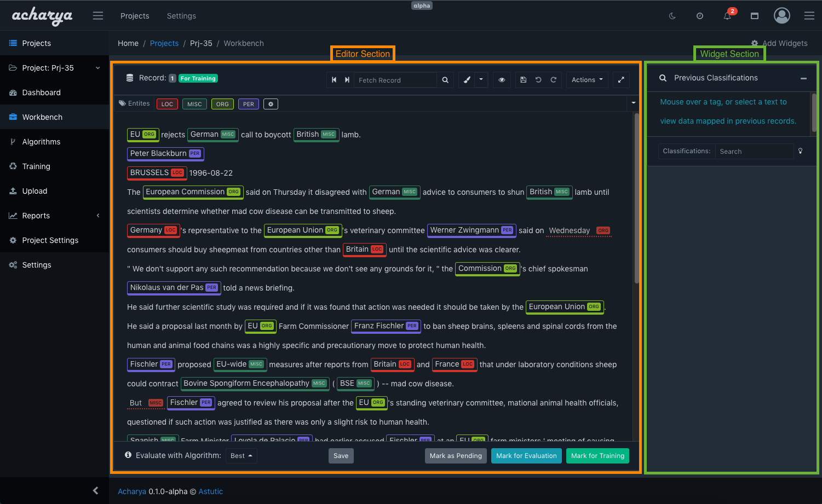Open the notifications bell
This screenshot has width=822, height=504.
[727, 16]
